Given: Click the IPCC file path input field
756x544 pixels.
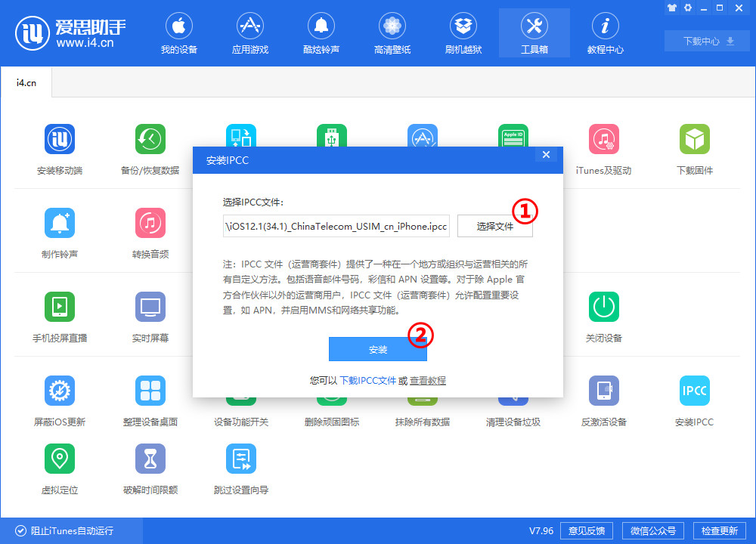Looking at the screenshot, I should [336, 226].
